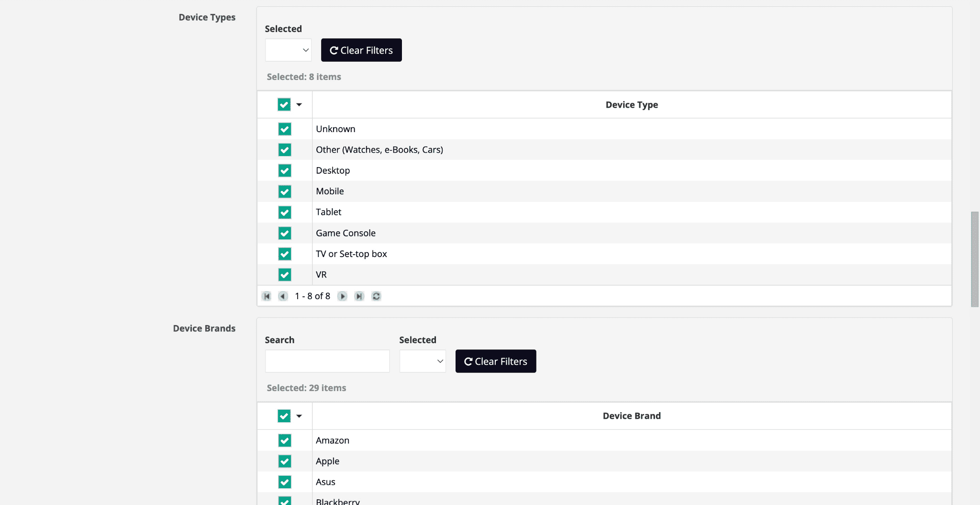Screen dimensions: 980x505
Task: Sort by Device Brand column header
Action: tap(631, 416)
